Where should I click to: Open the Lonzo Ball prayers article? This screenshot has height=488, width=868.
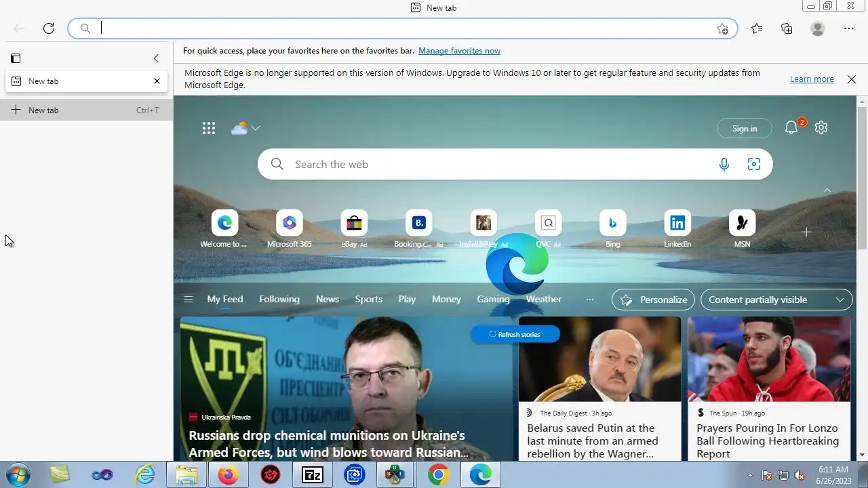point(768,441)
